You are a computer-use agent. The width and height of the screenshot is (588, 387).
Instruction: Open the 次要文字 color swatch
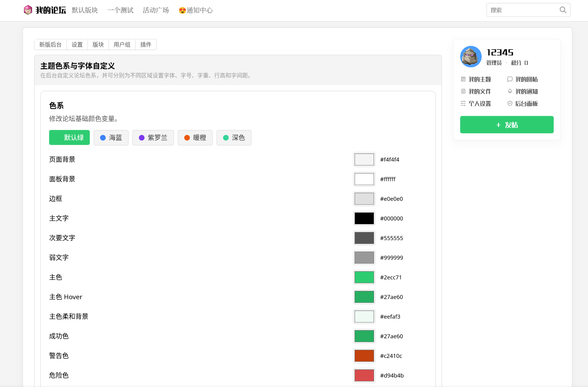[x=364, y=238]
